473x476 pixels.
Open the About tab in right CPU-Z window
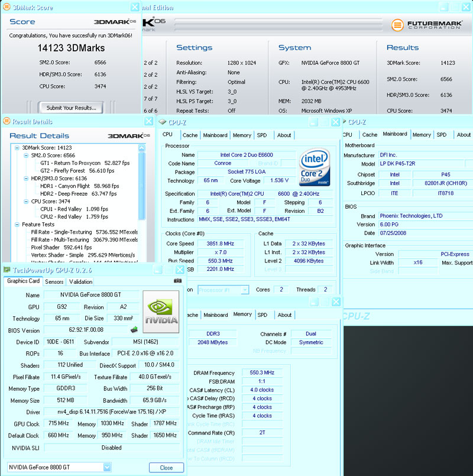click(464, 134)
